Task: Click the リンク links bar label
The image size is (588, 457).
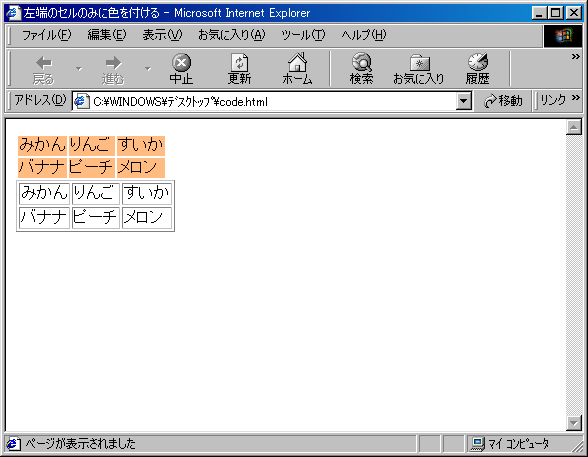Action: point(553,100)
